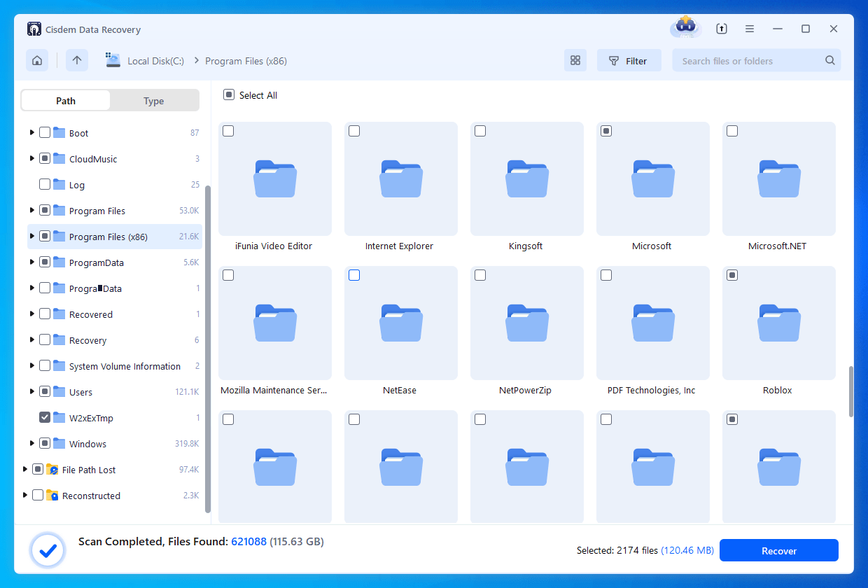Open the hamburger menu icon
Image resolution: width=868 pixels, height=588 pixels.
pyautogui.click(x=749, y=28)
